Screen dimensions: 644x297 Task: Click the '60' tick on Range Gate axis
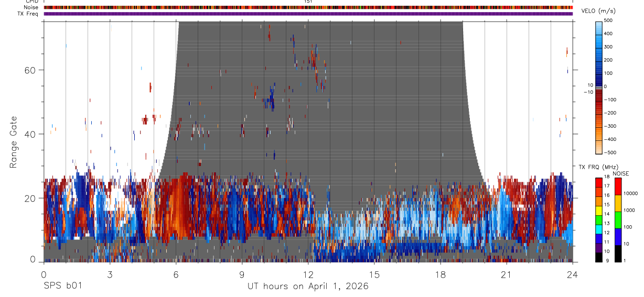coord(29,70)
